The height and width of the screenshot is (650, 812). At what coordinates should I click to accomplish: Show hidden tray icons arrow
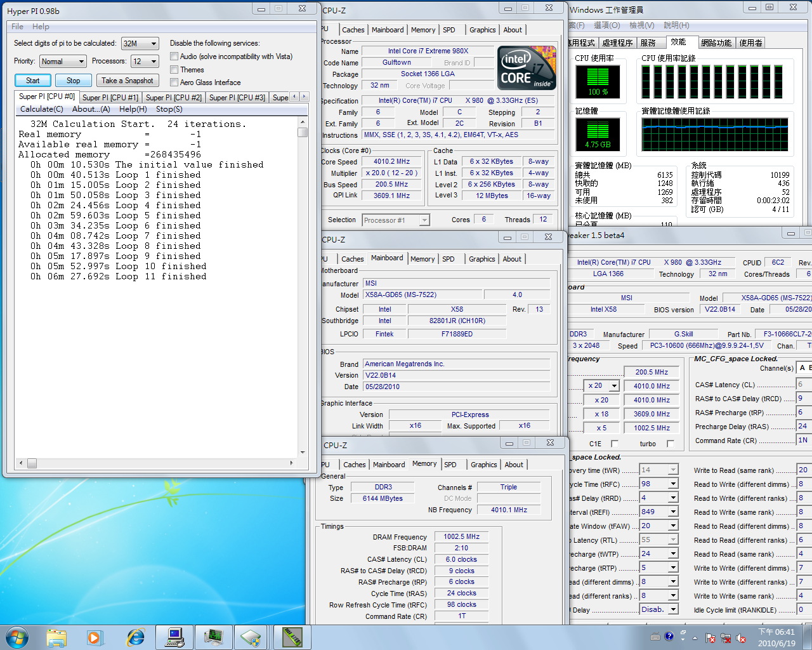pos(695,638)
